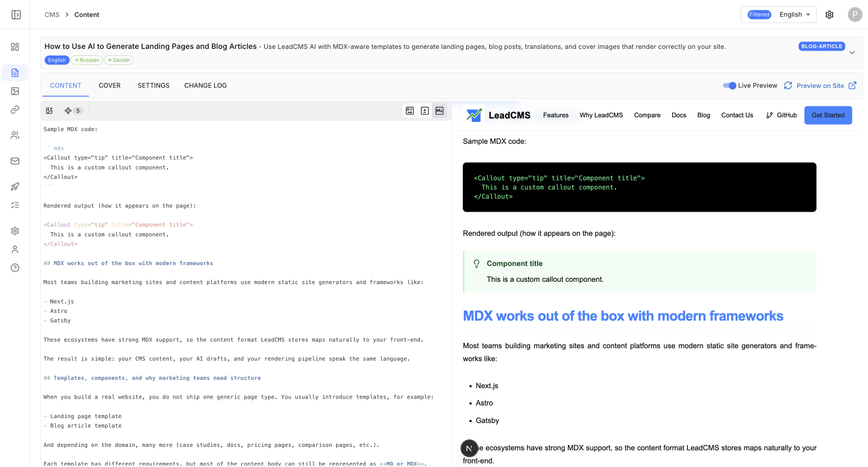Image resolution: width=868 pixels, height=467 pixels.
Task: Open the Tasks checklist from the sidebar
Action: 15,204
